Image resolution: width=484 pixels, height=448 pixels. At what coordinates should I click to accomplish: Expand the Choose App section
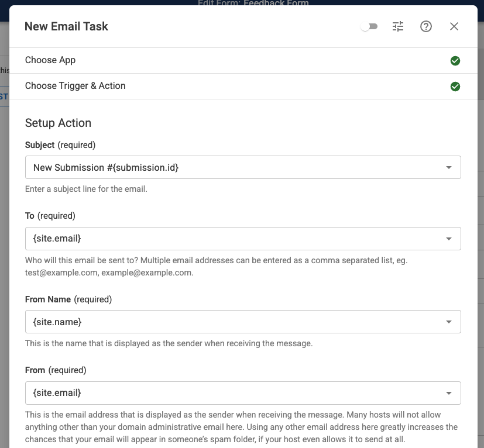point(50,60)
